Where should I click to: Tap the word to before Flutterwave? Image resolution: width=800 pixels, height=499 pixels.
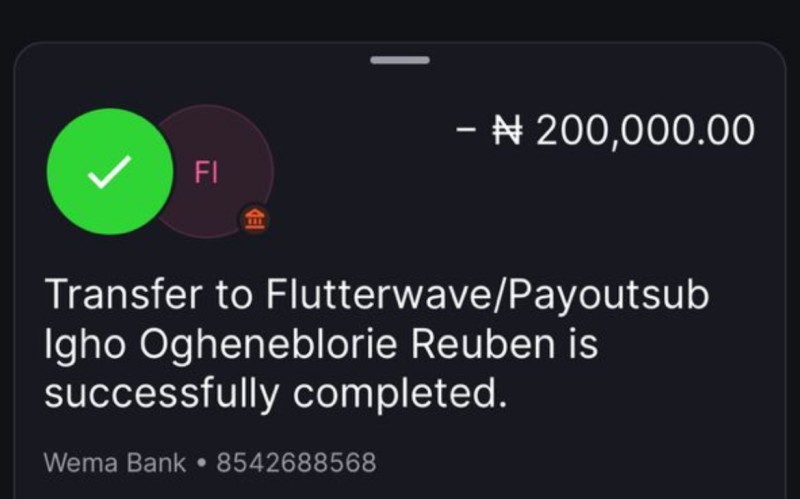coord(234,295)
